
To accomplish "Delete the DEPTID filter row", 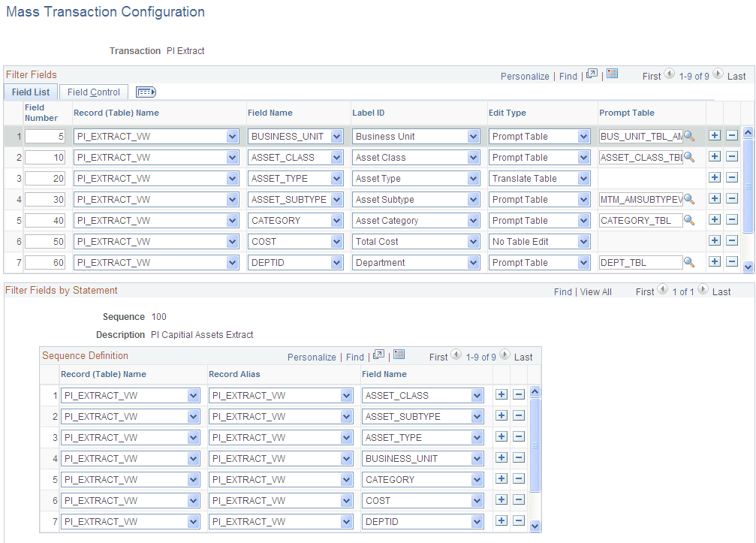I will click(x=731, y=261).
